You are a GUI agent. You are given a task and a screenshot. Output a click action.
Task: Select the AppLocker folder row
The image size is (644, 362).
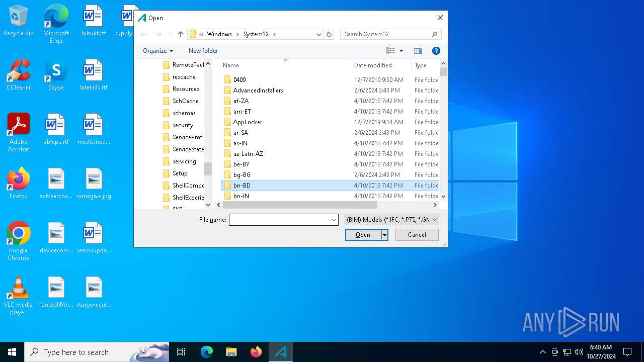point(330,122)
